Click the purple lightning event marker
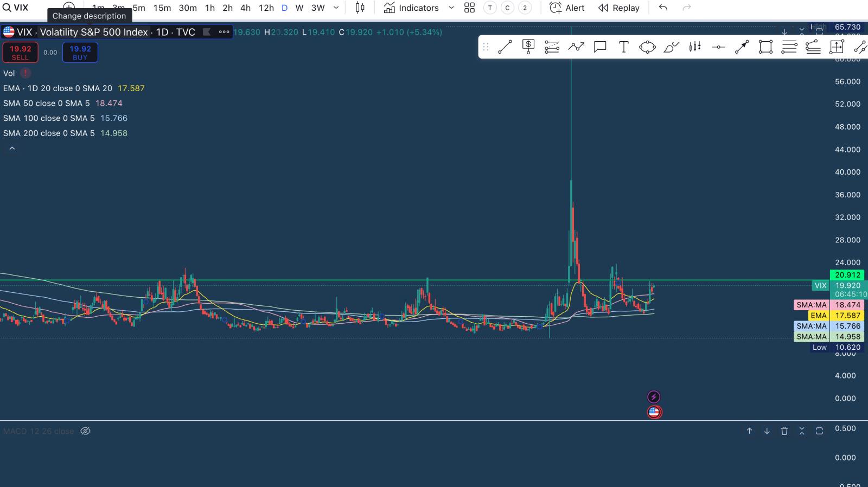 click(x=654, y=397)
